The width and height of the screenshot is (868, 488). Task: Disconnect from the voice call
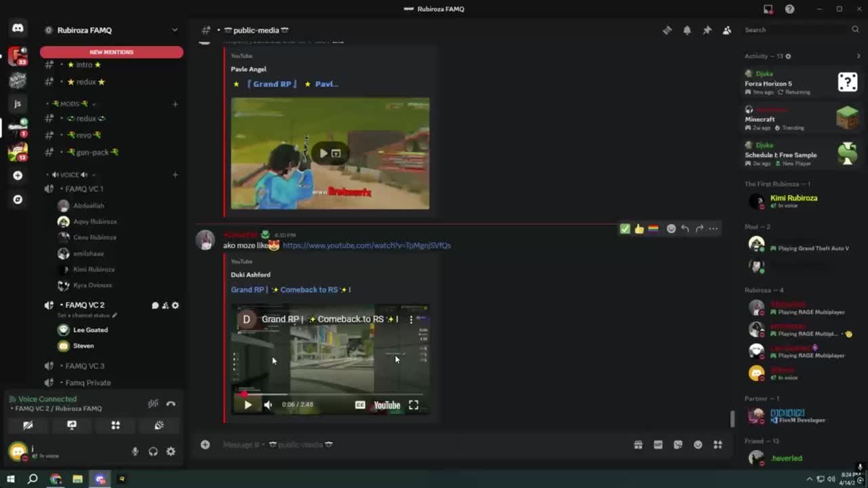(171, 403)
